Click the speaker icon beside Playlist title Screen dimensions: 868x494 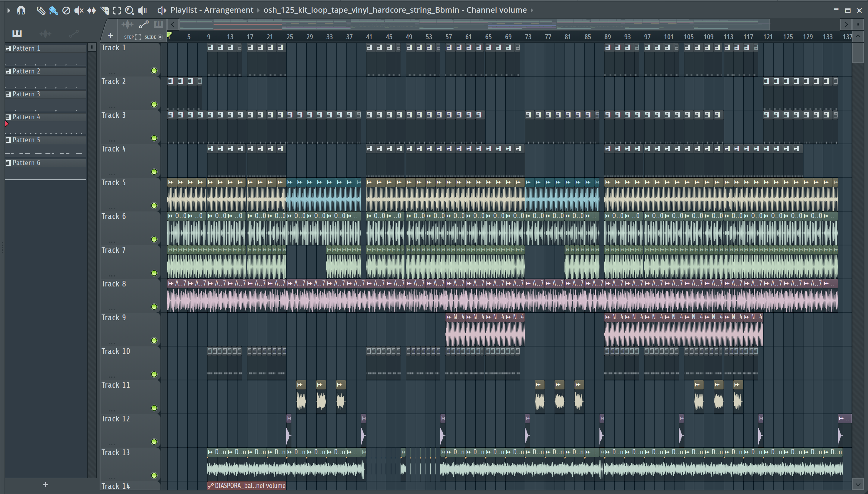coord(162,11)
